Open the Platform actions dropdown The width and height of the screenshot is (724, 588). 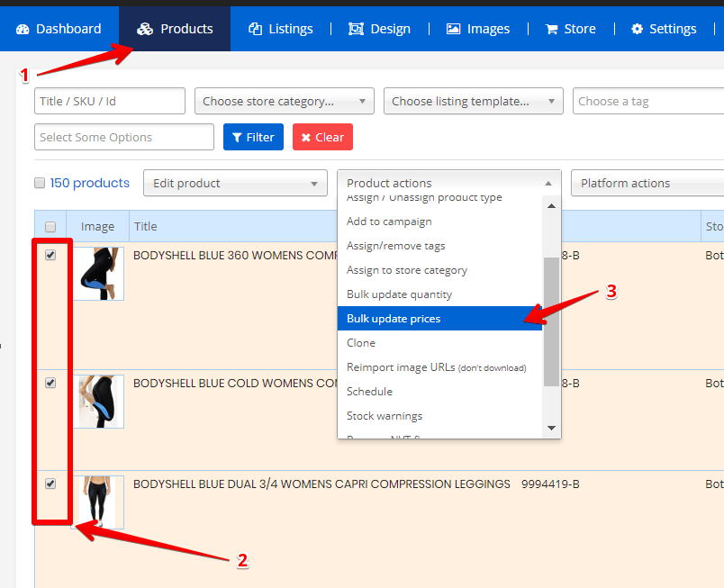pos(647,183)
